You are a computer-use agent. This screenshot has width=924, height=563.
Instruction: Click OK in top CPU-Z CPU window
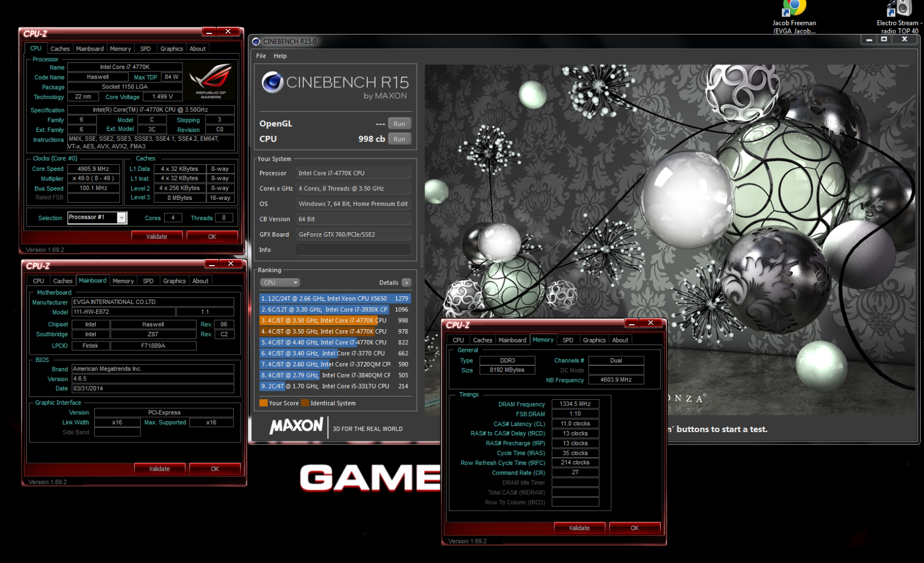212,237
